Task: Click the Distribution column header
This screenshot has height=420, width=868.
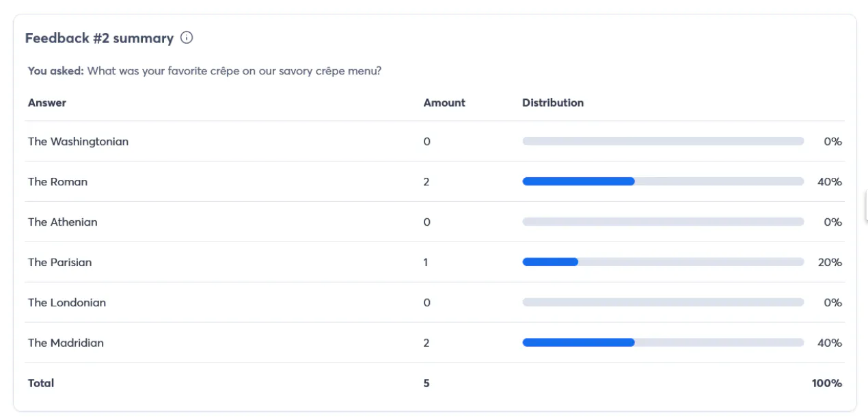Action: click(552, 103)
